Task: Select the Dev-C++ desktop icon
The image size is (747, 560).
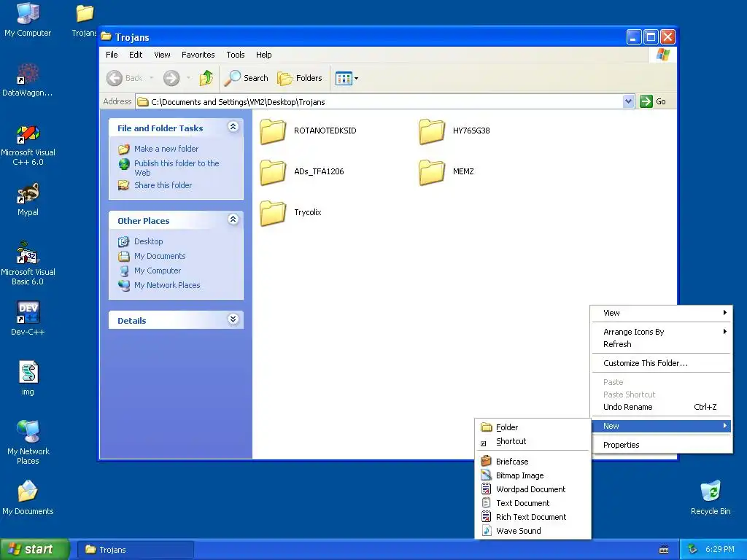Action: pyautogui.click(x=28, y=319)
